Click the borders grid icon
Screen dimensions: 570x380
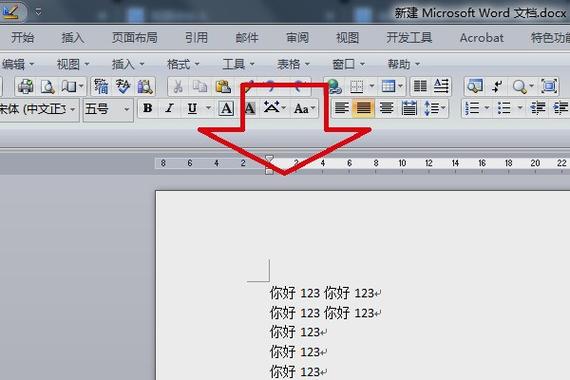pos(357,86)
